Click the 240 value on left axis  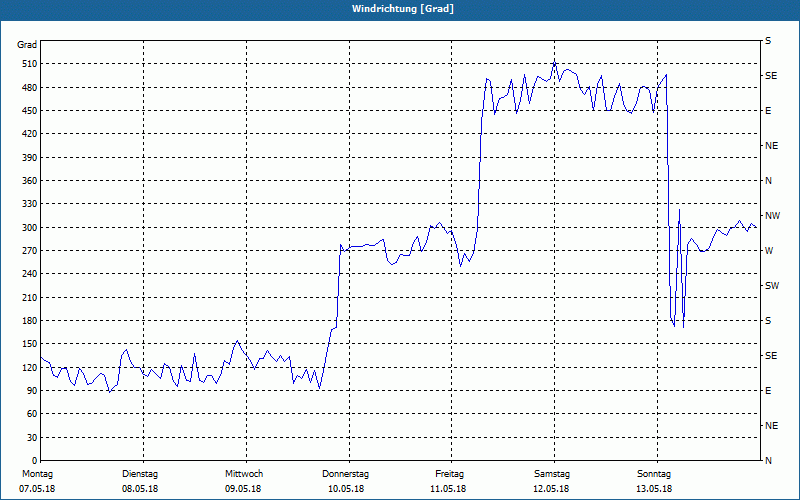(29, 274)
